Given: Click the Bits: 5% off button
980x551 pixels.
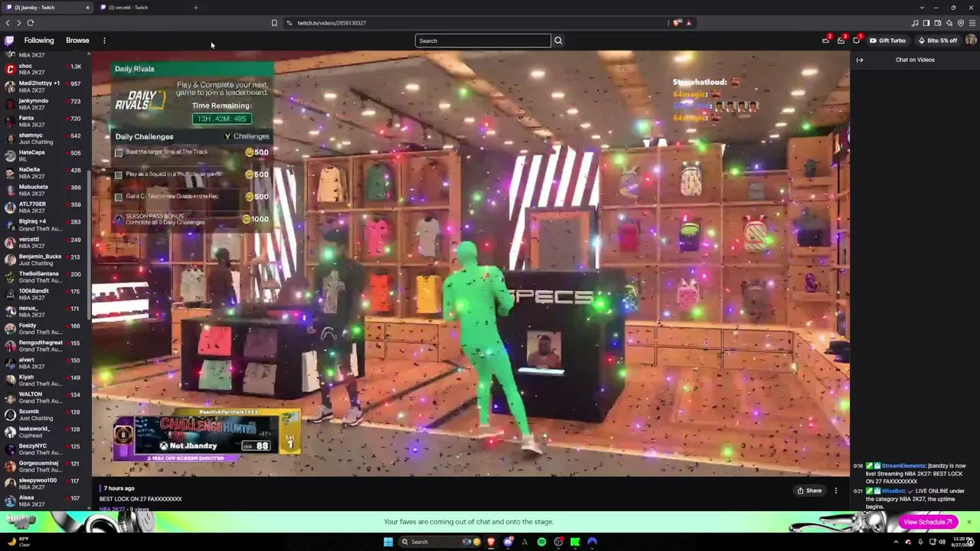Looking at the screenshot, I should pos(938,41).
